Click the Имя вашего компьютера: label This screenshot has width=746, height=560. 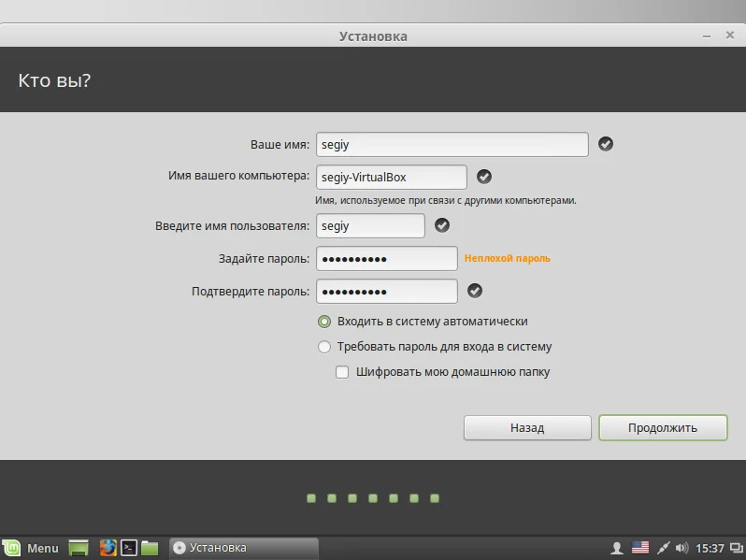238,176
